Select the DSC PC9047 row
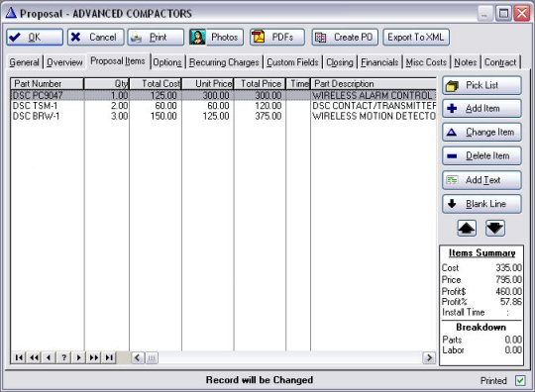The image size is (535, 392). click(224, 95)
